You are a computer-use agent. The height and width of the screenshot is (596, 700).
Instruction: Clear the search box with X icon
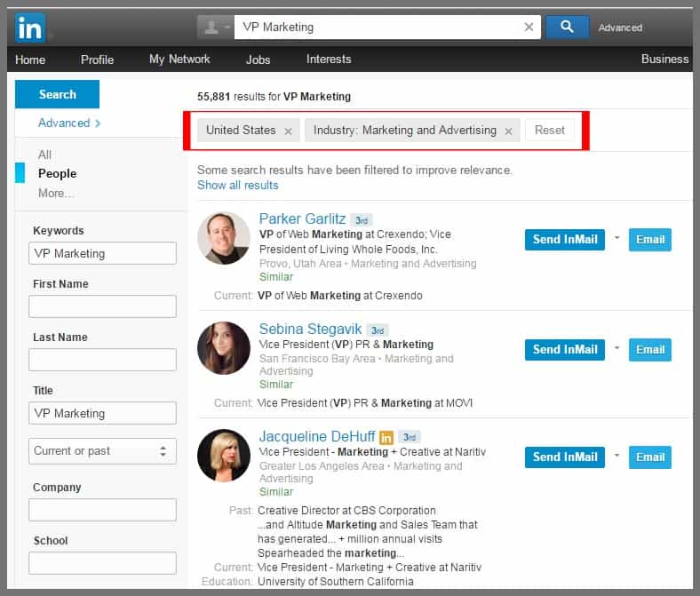(x=529, y=28)
